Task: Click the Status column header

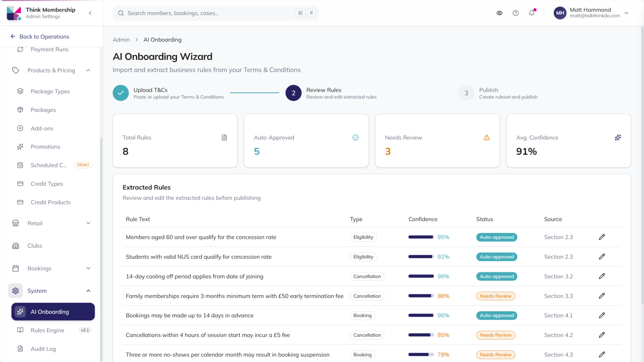Action: pyautogui.click(x=484, y=219)
